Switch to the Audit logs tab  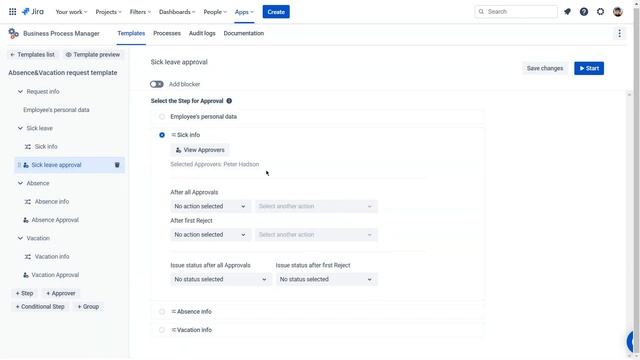point(202,33)
